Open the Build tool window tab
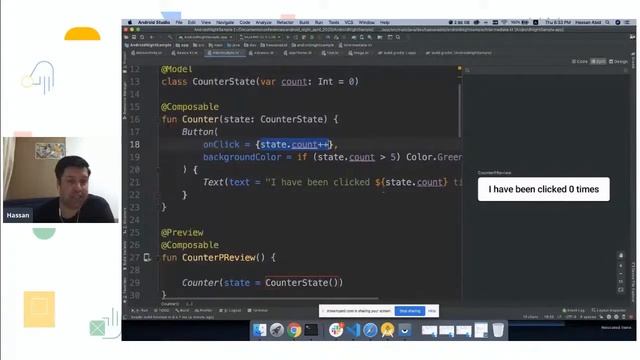 182,311
